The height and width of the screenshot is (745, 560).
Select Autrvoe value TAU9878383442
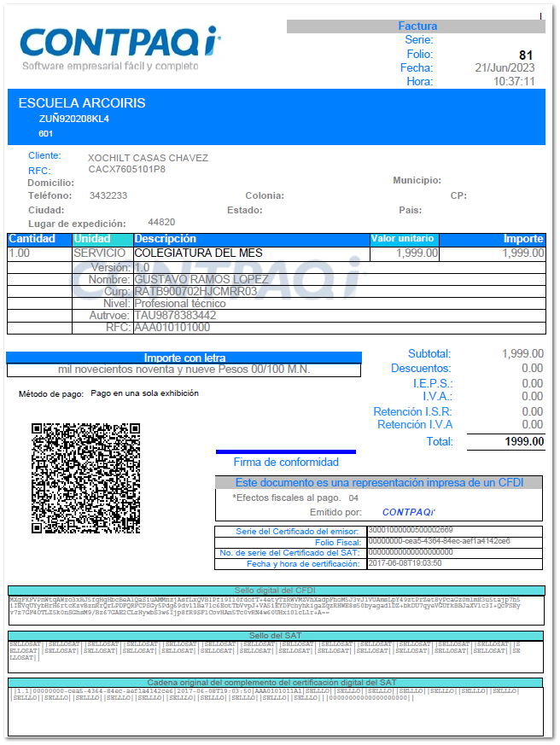click(x=175, y=316)
